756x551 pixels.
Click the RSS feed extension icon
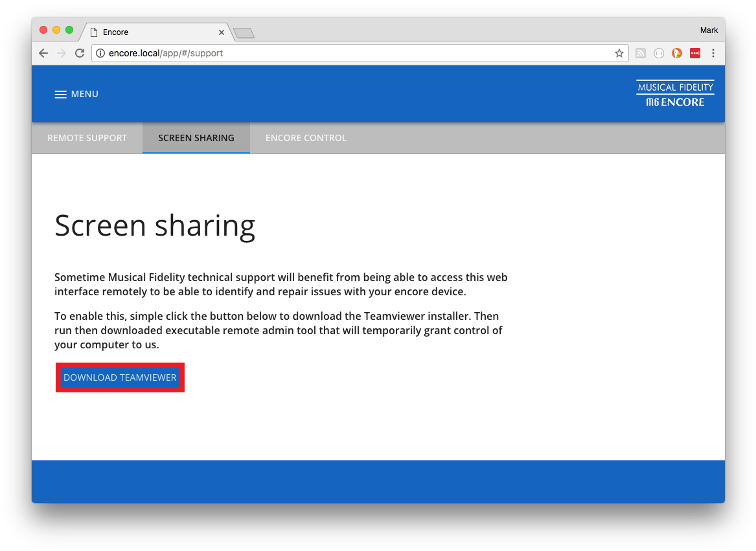[x=640, y=54]
